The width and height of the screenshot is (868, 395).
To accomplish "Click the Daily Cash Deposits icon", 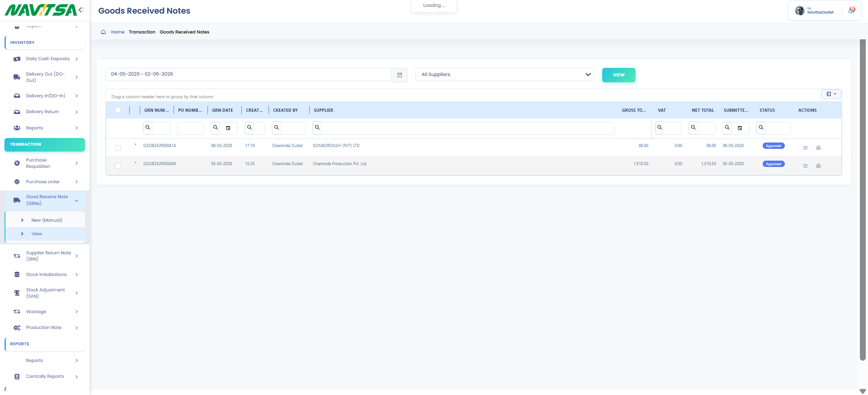I will [x=17, y=59].
